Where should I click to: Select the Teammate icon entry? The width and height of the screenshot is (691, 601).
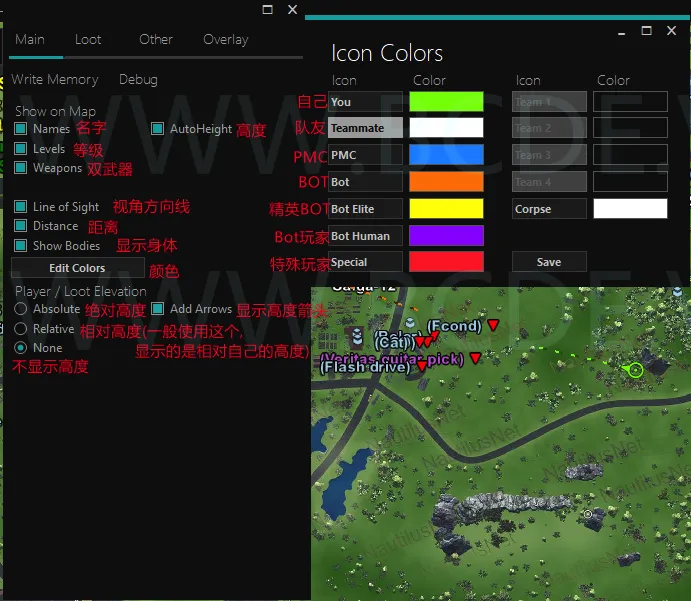coord(365,128)
